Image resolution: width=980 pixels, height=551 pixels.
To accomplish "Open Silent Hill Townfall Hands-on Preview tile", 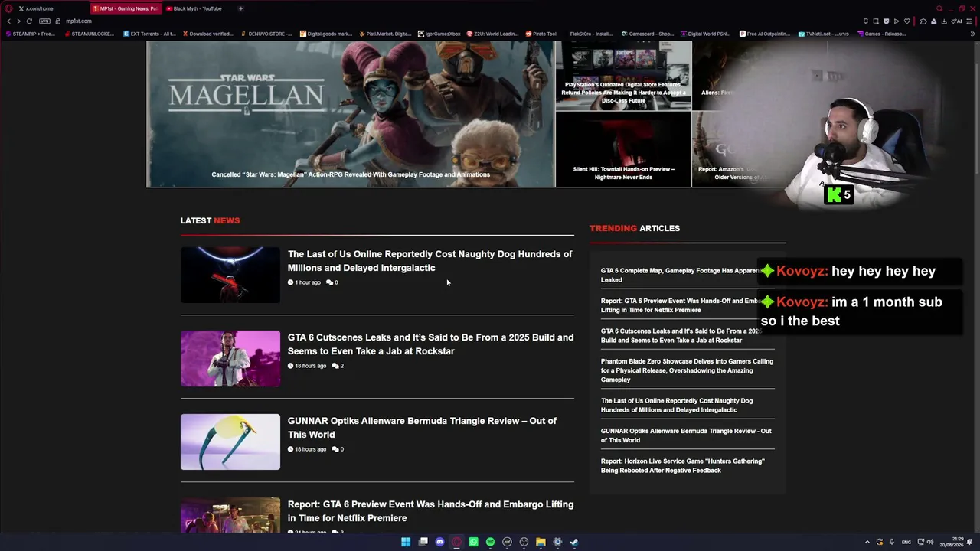I will (623, 149).
